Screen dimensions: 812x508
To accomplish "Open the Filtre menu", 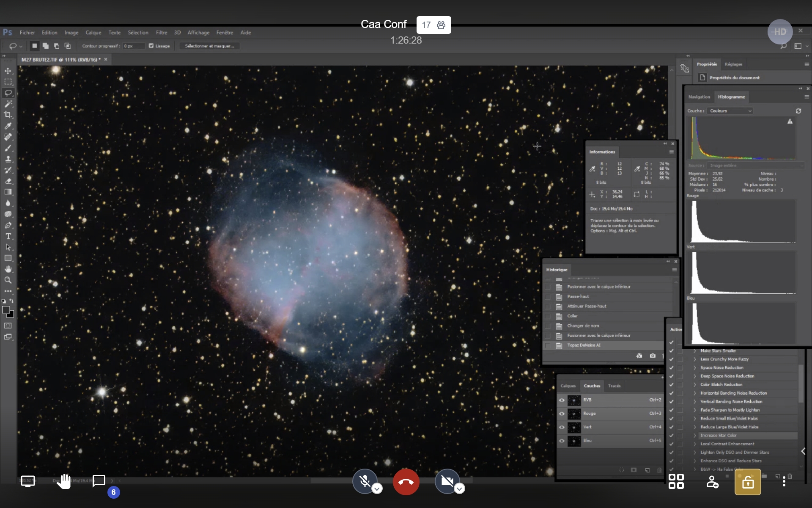I will pyautogui.click(x=161, y=33).
